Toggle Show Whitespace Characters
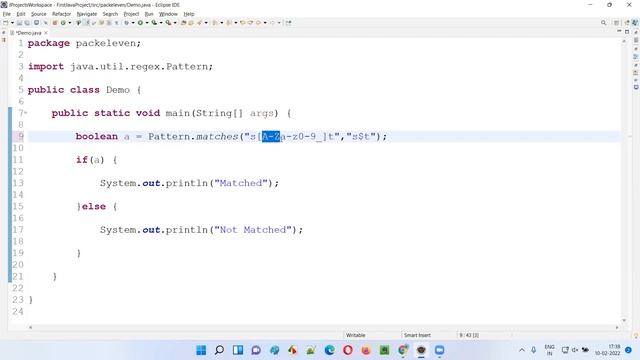The height and width of the screenshot is (360, 640). coord(116,23)
